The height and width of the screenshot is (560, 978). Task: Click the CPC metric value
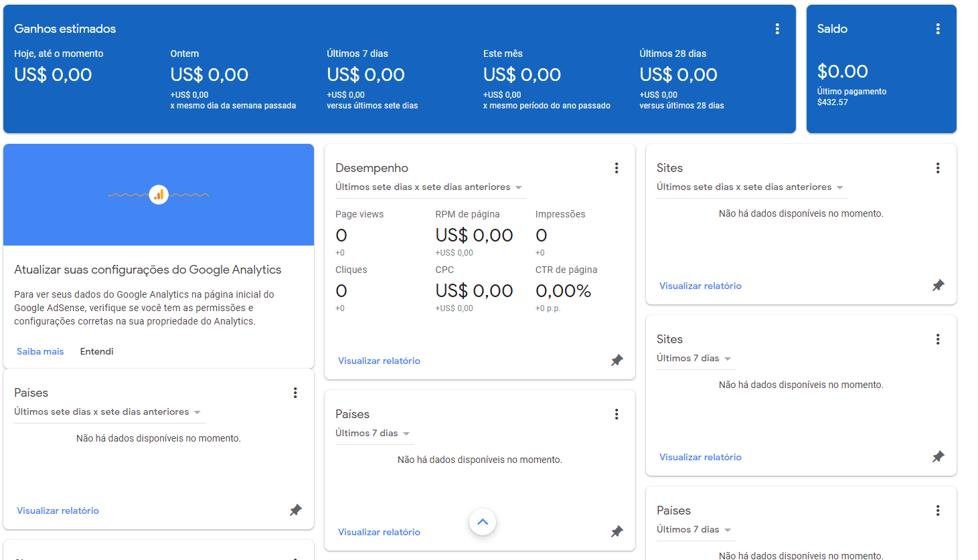[x=474, y=291]
